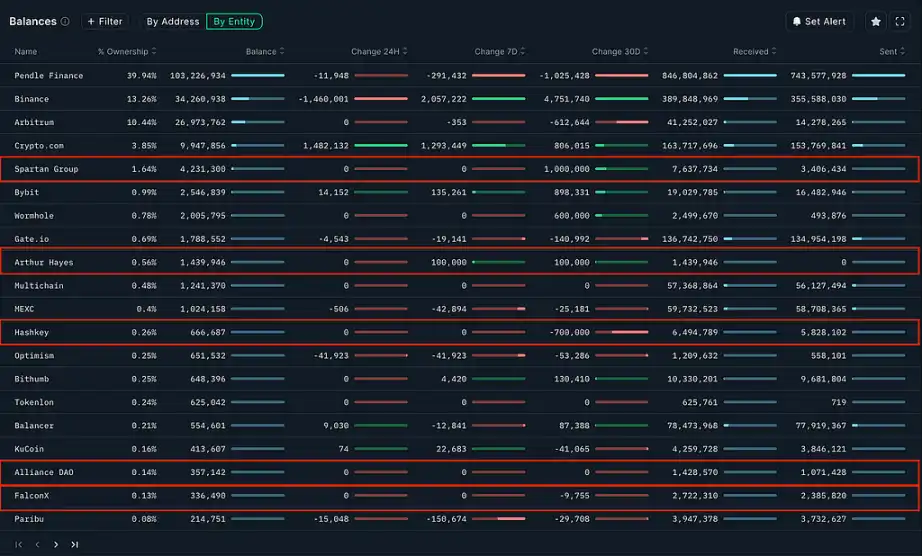922x556 pixels.
Task: Sort by Change 24H column
Action: point(378,51)
